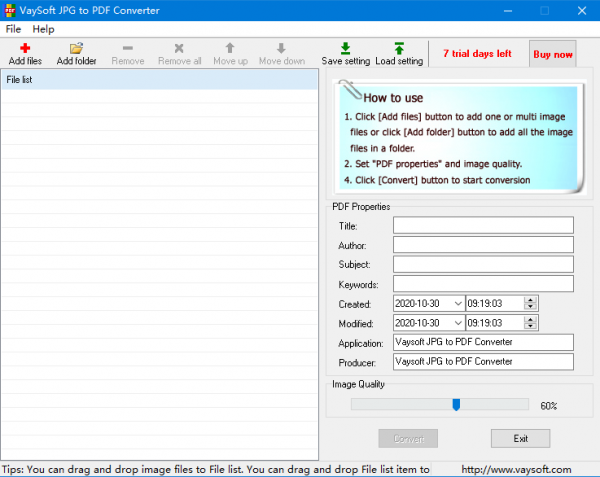600x477 pixels.
Task: Click the Load setting green icon
Action: 399,48
